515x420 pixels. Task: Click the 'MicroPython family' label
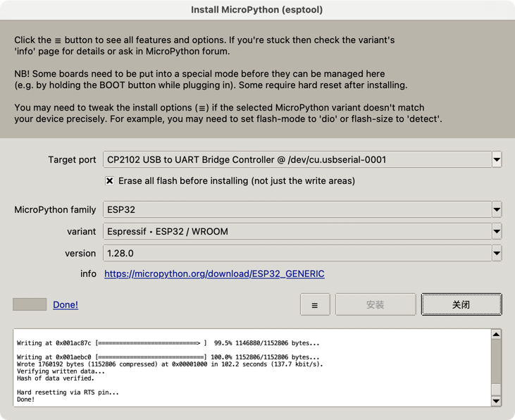click(55, 210)
